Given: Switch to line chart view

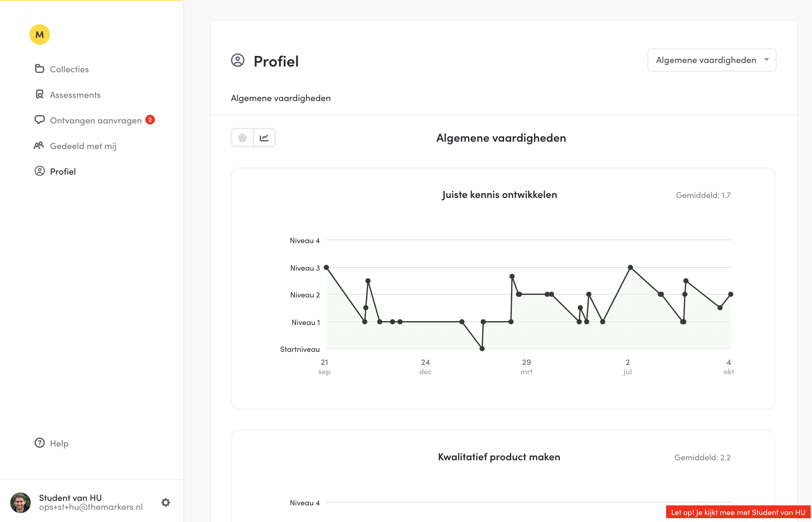Looking at the screenshot, I should coord(264,138).
